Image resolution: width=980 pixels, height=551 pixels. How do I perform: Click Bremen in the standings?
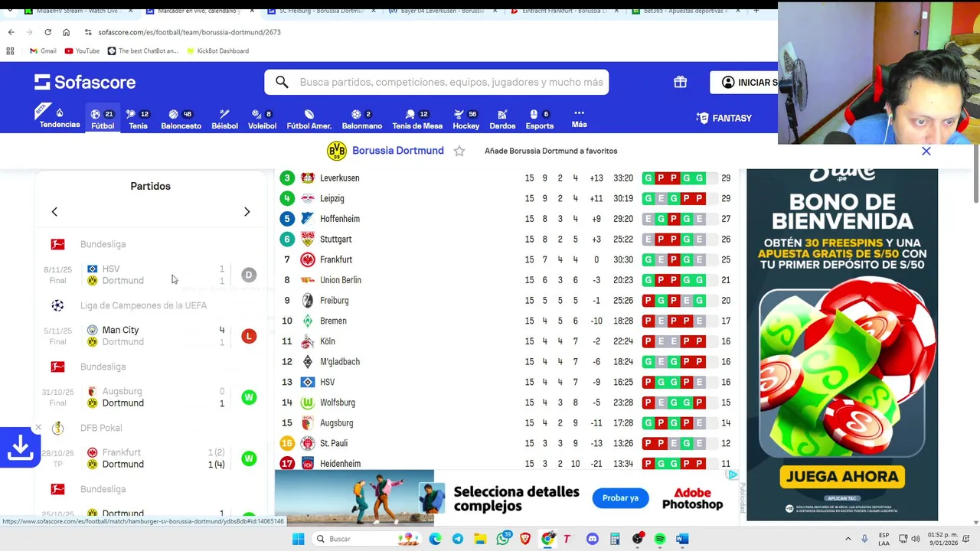pos(333,321)
